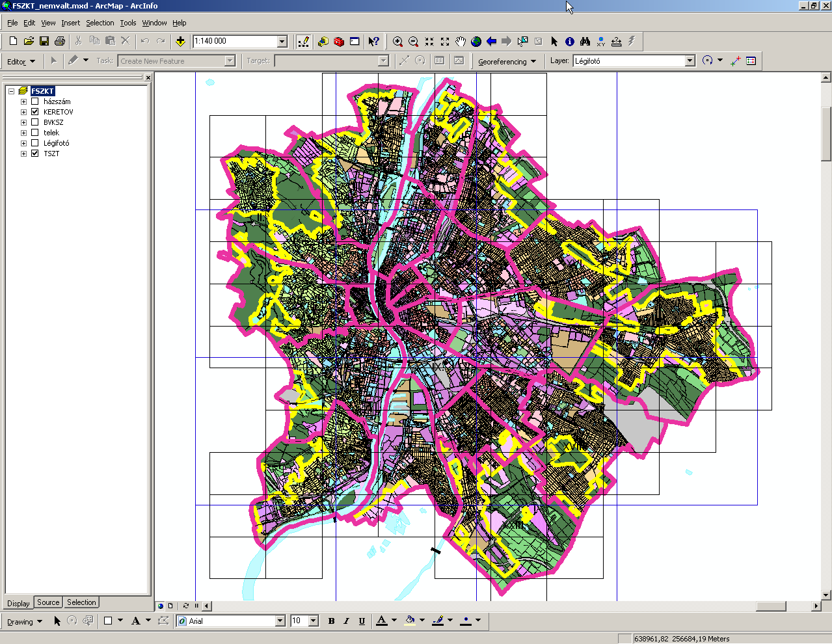Click the Open folder icon
832x644 pixels.
pos(29,41)
